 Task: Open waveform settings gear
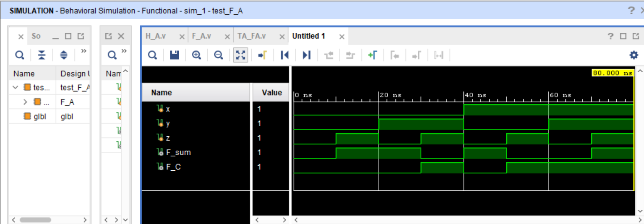click(x=634, y=55)
